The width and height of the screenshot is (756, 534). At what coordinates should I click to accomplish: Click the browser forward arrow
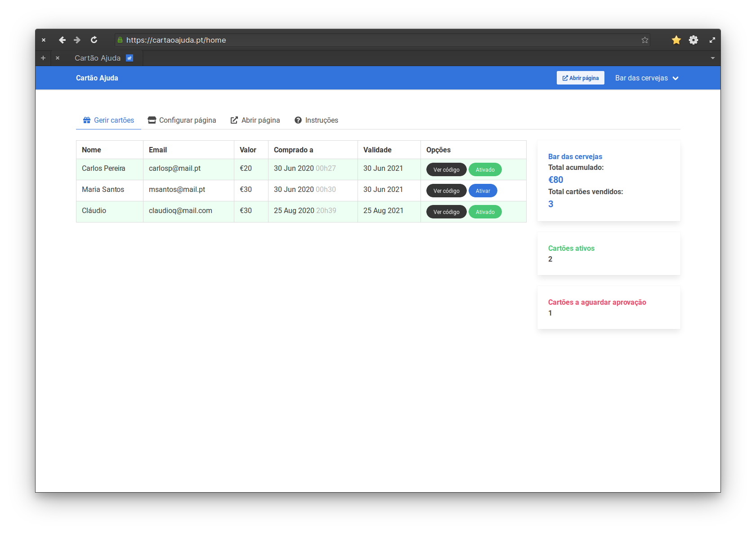(77, 40)
